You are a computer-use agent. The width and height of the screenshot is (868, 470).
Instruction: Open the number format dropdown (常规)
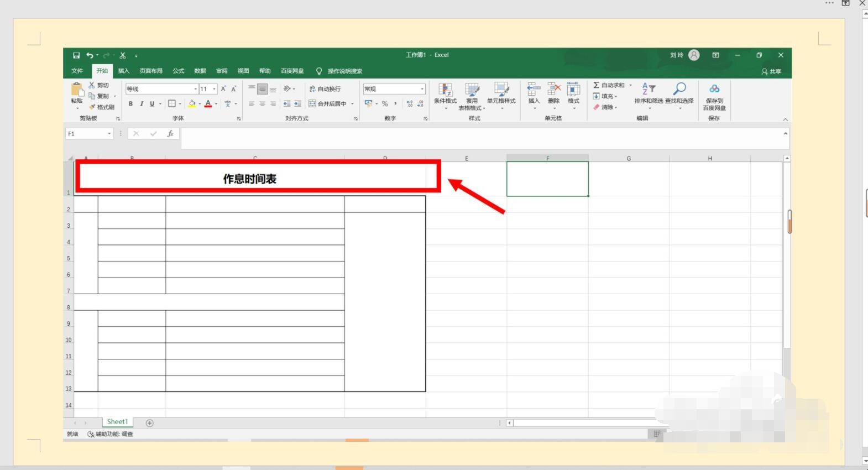[x=422, y=89]
